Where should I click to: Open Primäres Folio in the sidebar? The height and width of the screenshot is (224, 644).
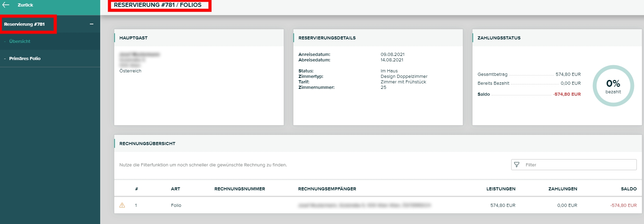pos(25,58)
